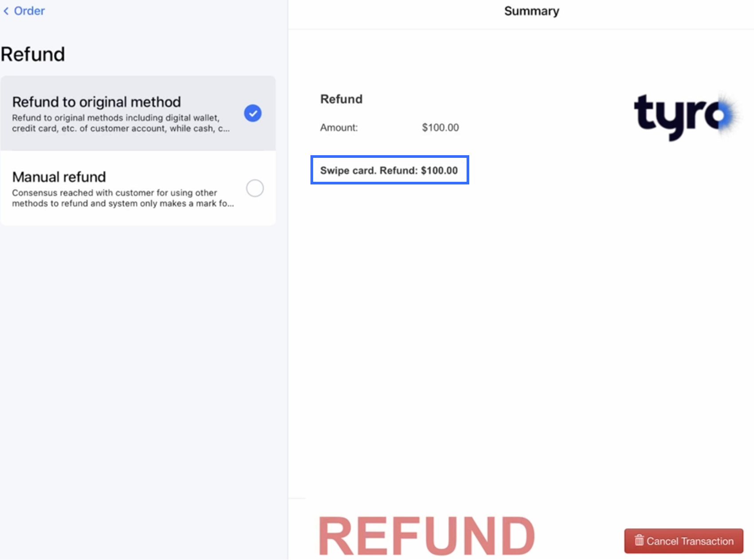This screenshot has width=754, height=560.
Task: Select the Manual refund option title
Action: pyautogui.click(x=59, y=177)
